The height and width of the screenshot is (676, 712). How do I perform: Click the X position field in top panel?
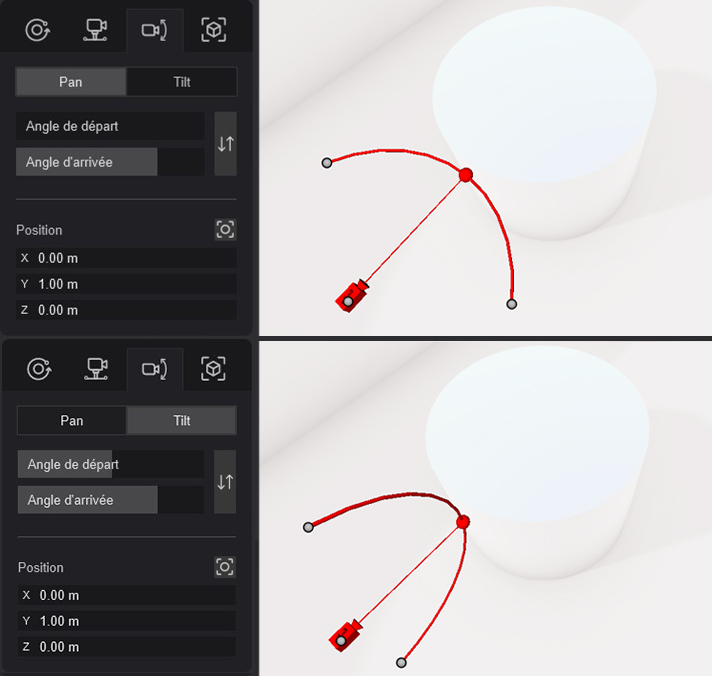click(x=126, y=258)
